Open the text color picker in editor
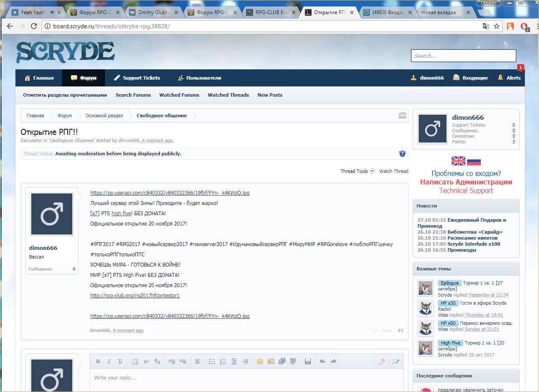 click(135, 361)
